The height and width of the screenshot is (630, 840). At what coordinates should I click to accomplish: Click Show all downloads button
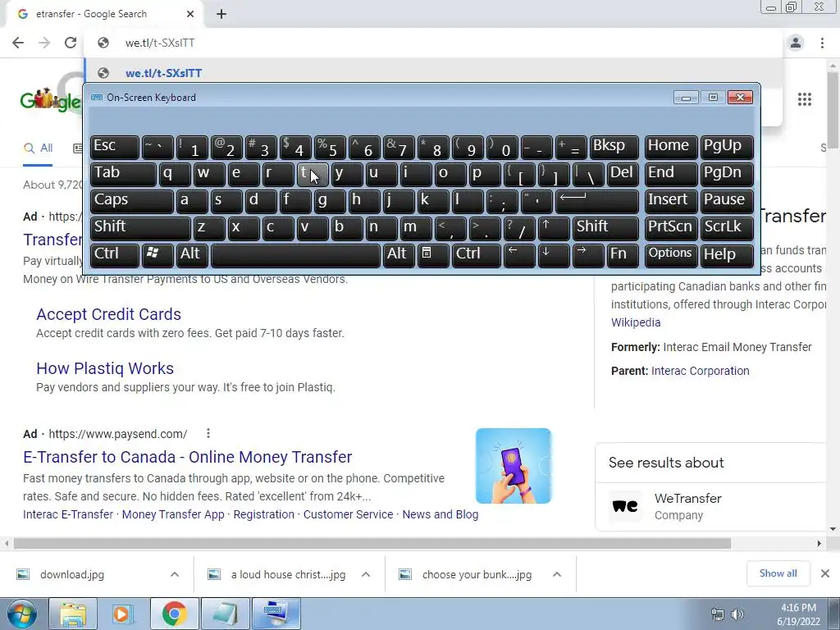(778, 573)
